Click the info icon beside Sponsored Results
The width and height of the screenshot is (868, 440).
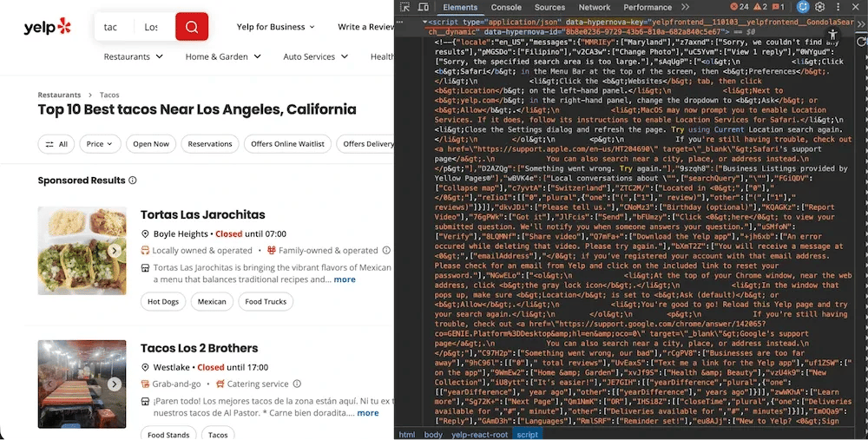(133, 181)
